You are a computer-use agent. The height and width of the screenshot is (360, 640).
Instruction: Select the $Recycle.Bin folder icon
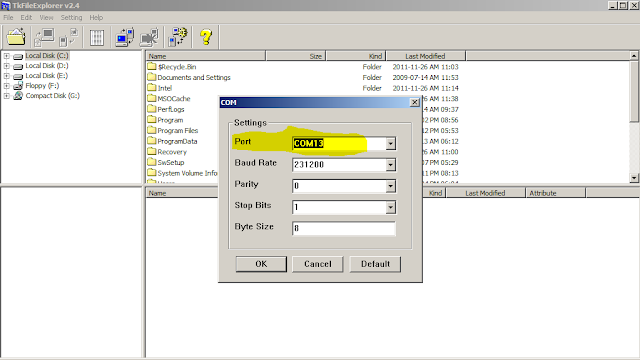click(152, 67)
